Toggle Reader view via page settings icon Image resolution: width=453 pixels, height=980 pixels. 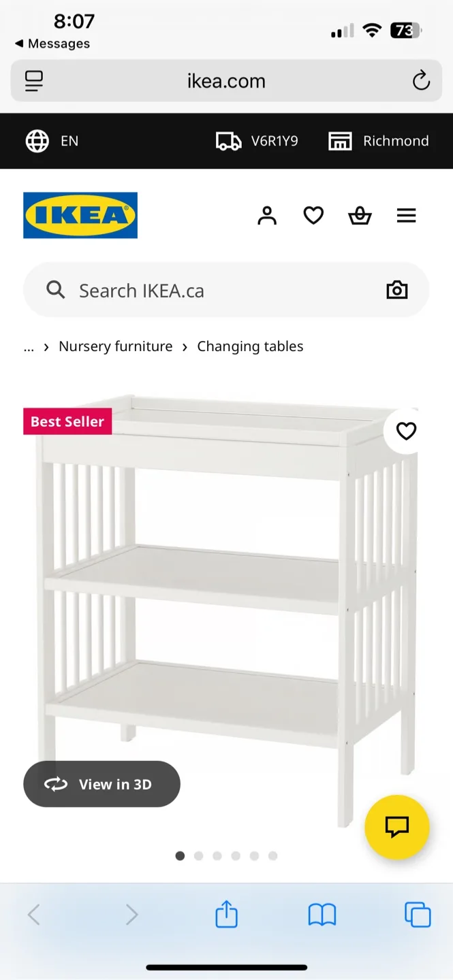33,80
